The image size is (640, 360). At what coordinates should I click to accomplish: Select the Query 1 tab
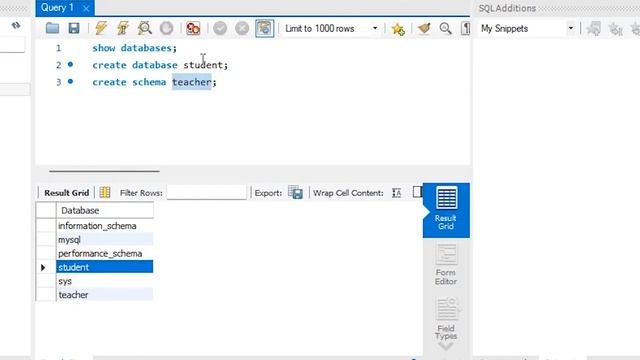(58, 8)
